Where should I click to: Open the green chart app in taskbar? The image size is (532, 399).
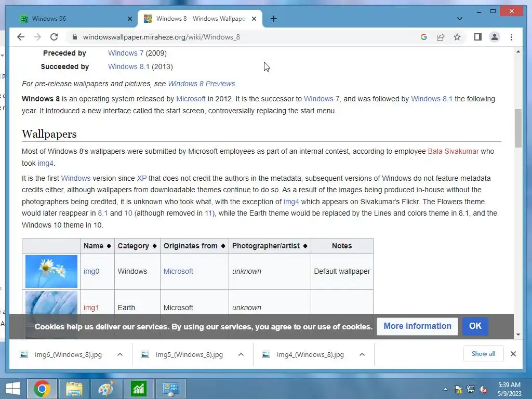[138, 389]
